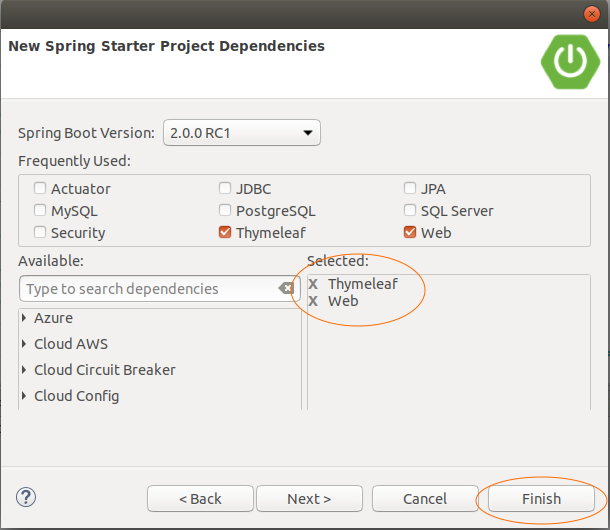Go to the Next page

point(309,498)
